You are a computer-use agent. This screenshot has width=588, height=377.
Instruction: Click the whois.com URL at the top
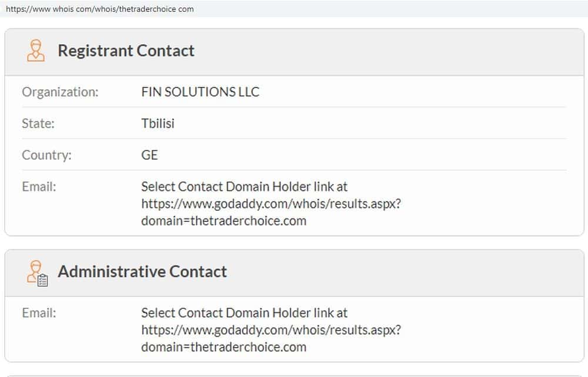tap(100, 9)
